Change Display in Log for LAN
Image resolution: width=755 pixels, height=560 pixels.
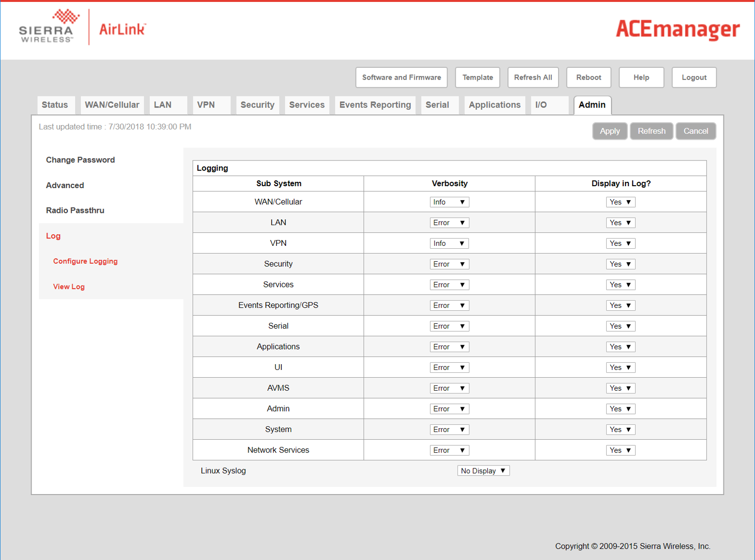(620, 223)
